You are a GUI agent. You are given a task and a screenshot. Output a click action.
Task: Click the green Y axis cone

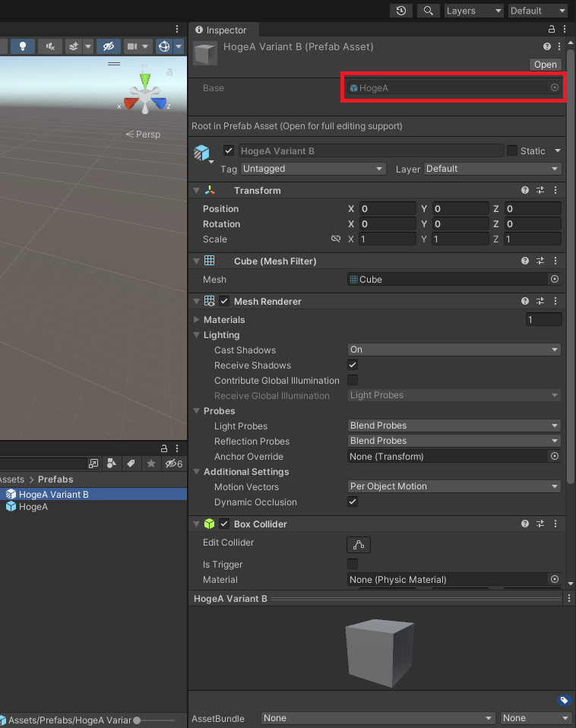pos(145,80)
